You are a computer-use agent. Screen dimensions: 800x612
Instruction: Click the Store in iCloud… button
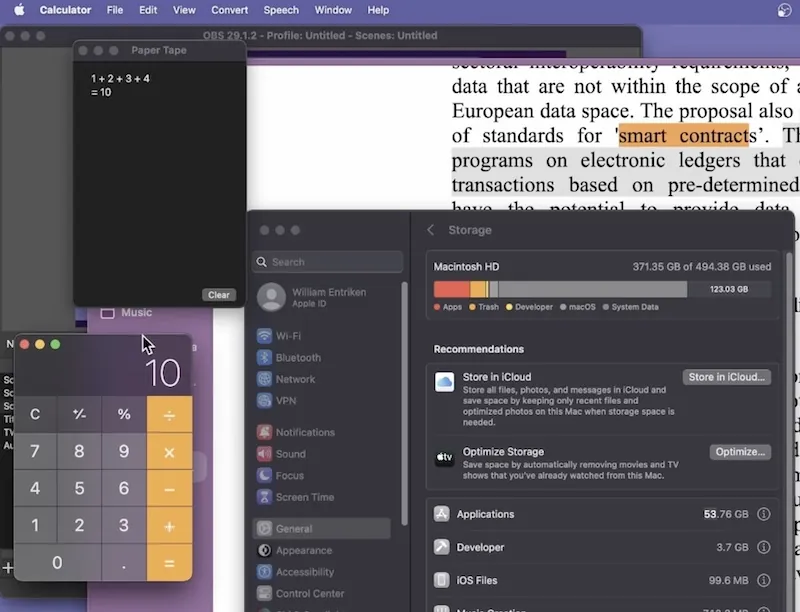click(x=727, y=377)
